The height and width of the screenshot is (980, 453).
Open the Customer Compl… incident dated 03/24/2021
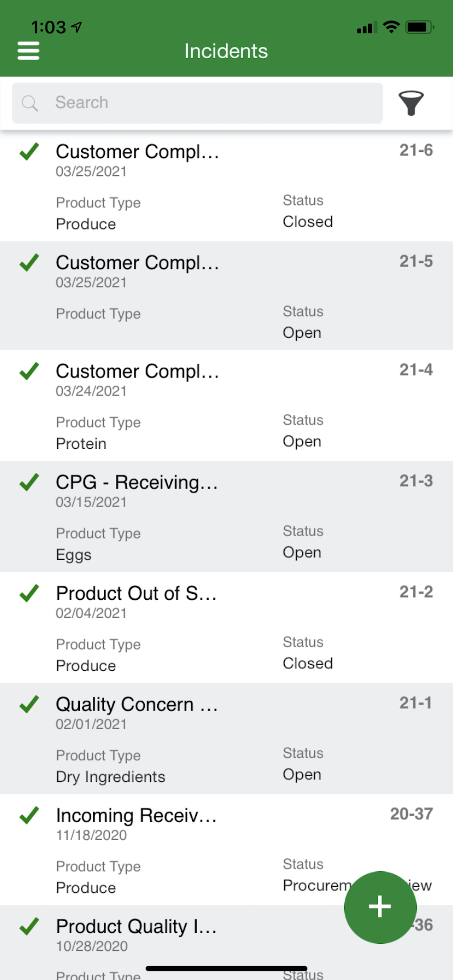click(x=226, y=406)
